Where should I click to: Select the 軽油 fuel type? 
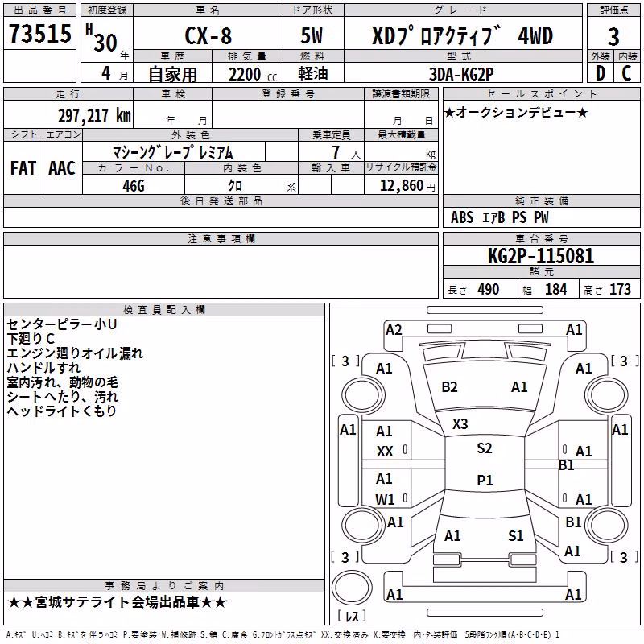(313, 73)
